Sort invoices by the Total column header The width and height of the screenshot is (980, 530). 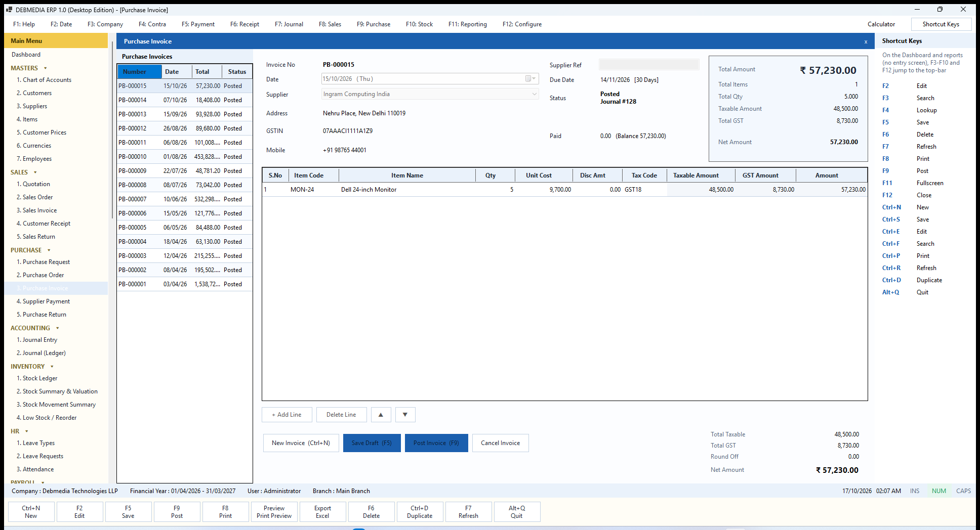pos(207,72)
